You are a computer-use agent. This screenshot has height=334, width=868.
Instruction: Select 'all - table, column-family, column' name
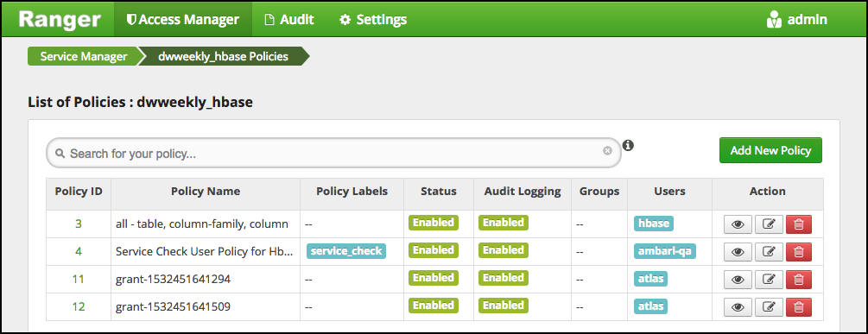(202, 224)
